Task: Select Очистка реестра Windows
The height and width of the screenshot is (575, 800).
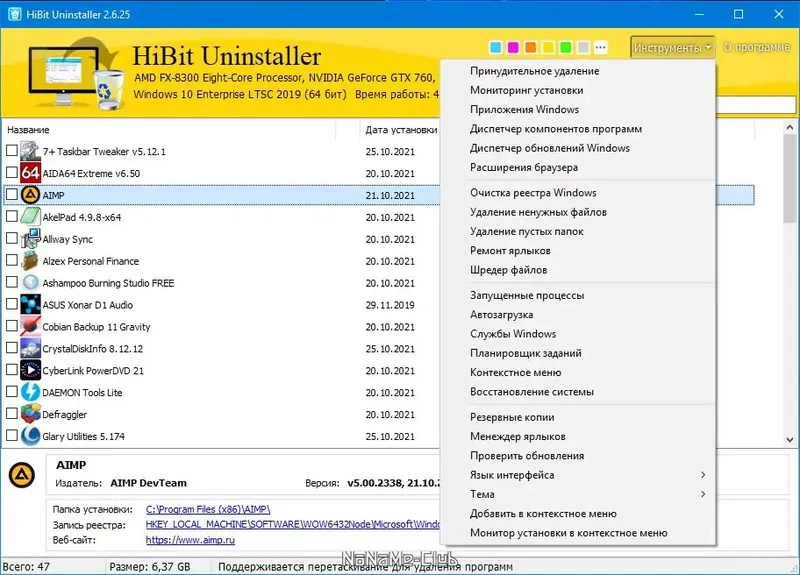Action: (578, 193)
